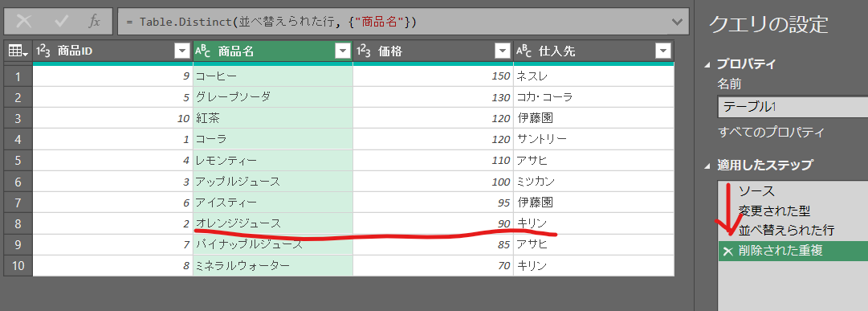Open the 価格 column filter dropdown
This screenshot has height=311, width=868.
(x=503, y=51)
